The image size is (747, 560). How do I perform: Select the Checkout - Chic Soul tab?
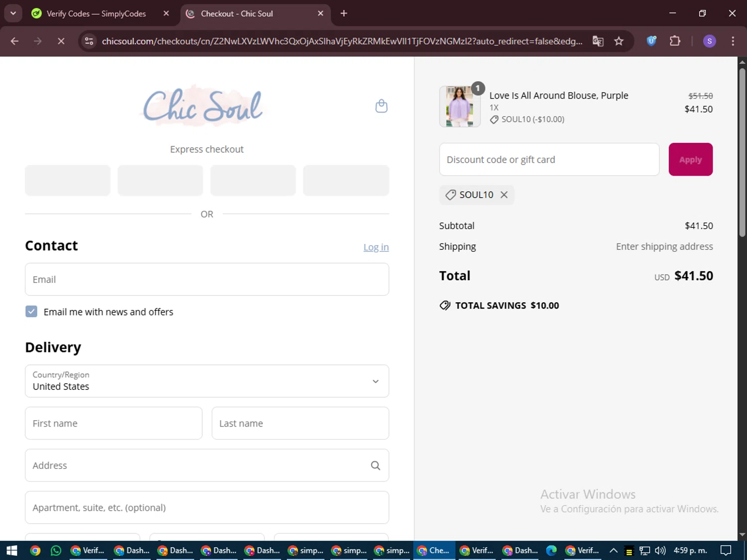[237, 13]
